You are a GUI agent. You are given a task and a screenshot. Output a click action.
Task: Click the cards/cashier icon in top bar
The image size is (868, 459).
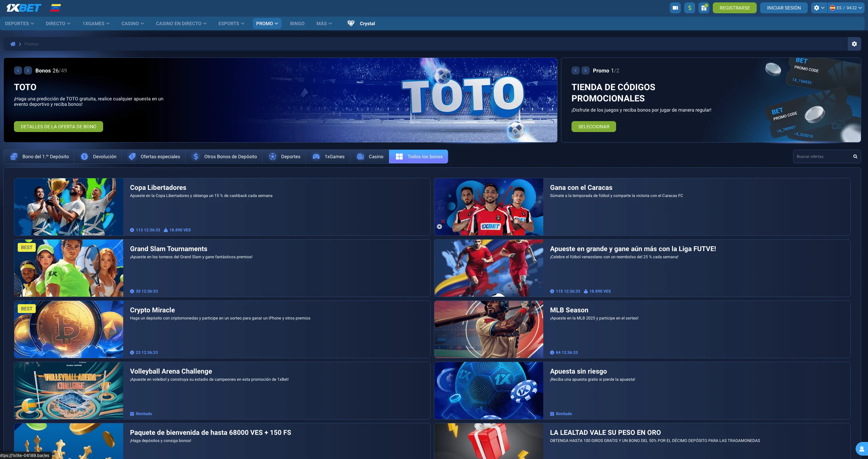[675, 7]
